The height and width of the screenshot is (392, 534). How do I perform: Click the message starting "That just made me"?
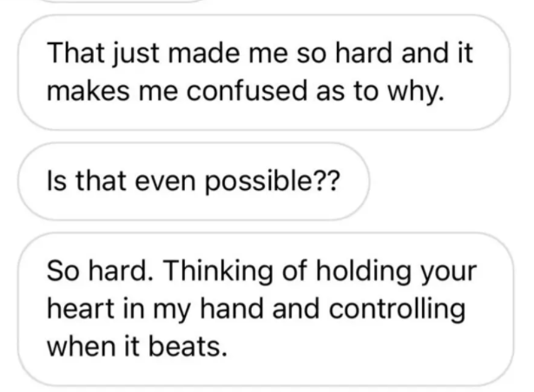coord(260,73)
